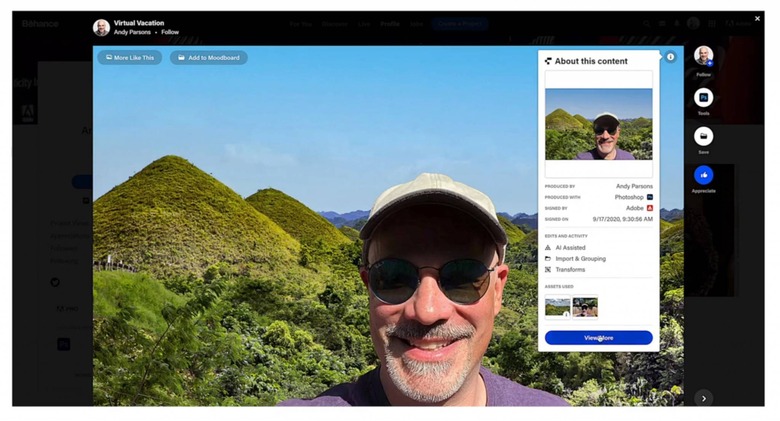Go to next project with arrow button

click(703, 398)
